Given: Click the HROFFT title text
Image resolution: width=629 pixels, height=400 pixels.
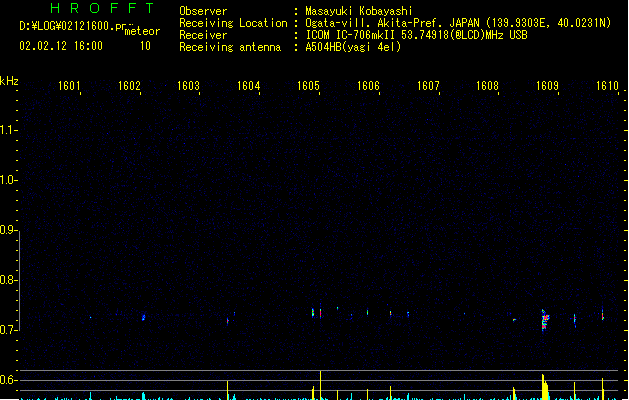Looking at the screenshot, I should [x=102, y=8].
